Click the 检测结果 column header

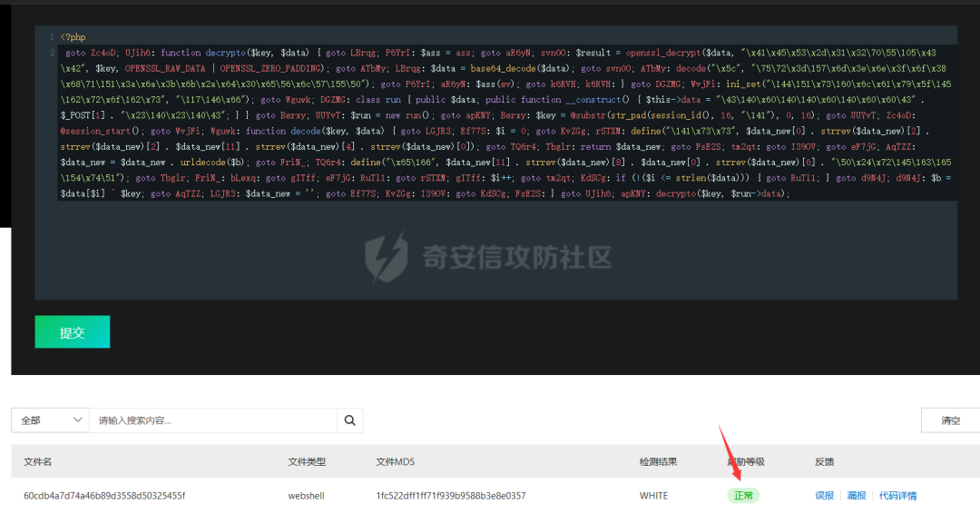(658, 461)
